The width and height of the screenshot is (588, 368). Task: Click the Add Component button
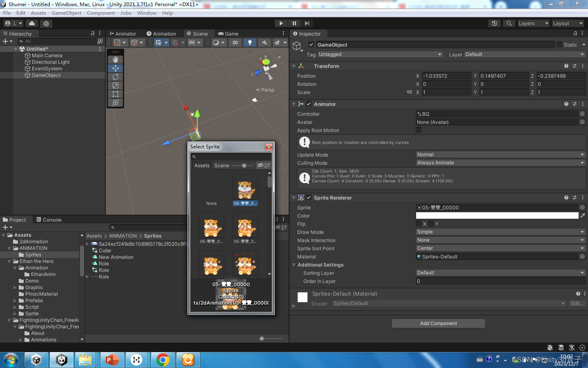439,323
